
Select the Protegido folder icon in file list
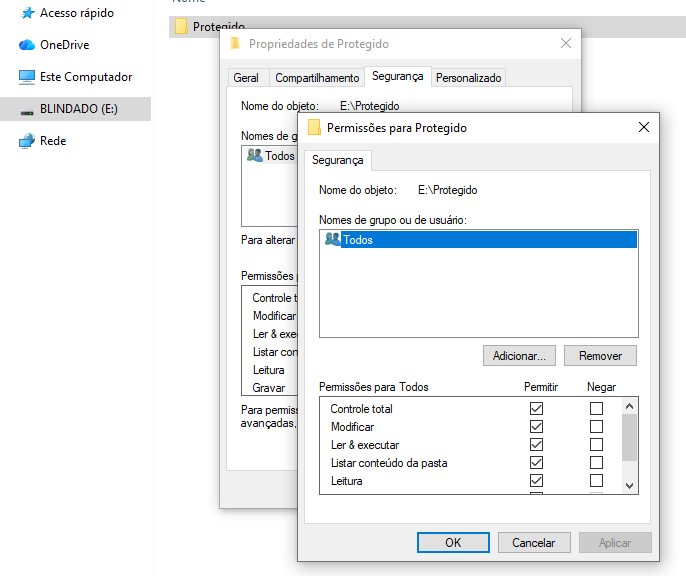(181, 26)
